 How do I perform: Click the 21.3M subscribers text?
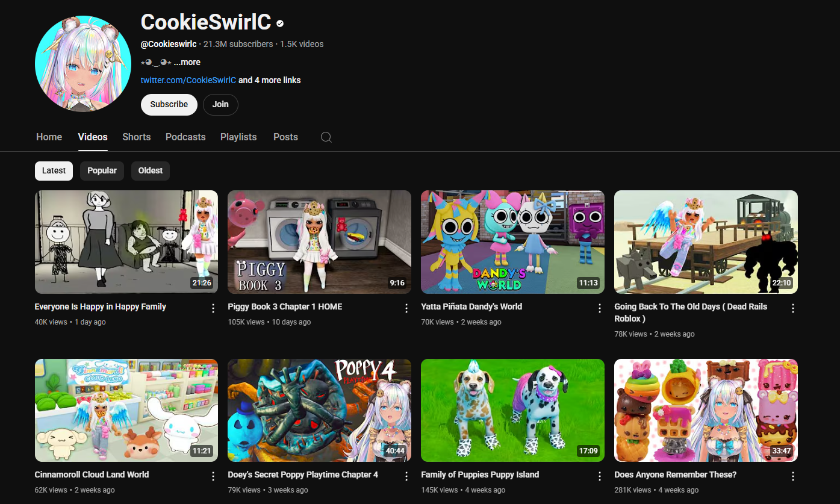point(238,44)
